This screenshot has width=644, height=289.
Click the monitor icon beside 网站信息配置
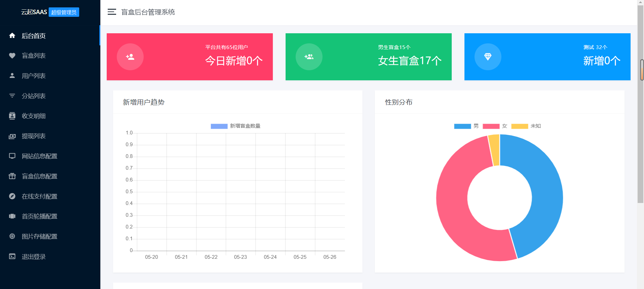tap(12, 156)
